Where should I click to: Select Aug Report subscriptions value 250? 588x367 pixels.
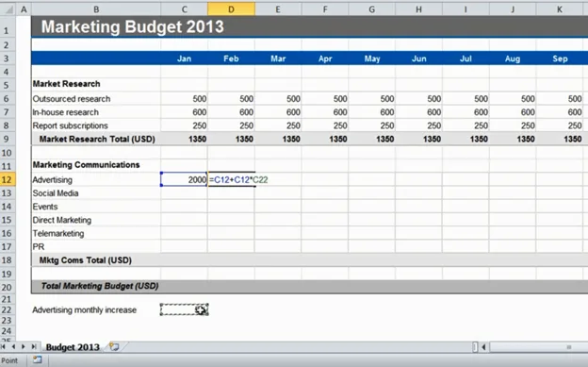click(513, 125)
